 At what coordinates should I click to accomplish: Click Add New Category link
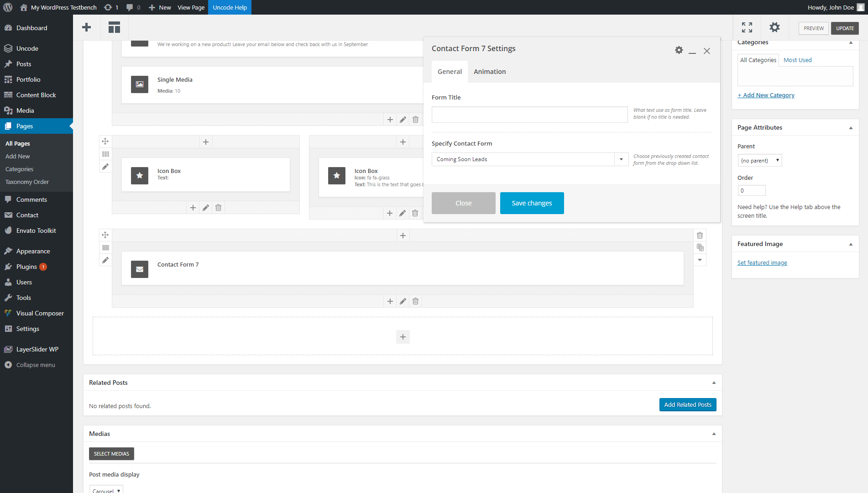[x=766, y=95]
